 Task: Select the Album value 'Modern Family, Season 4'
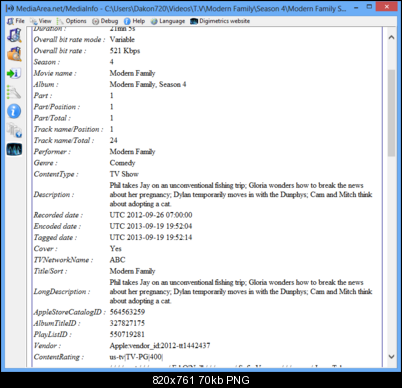pos(148,84)
